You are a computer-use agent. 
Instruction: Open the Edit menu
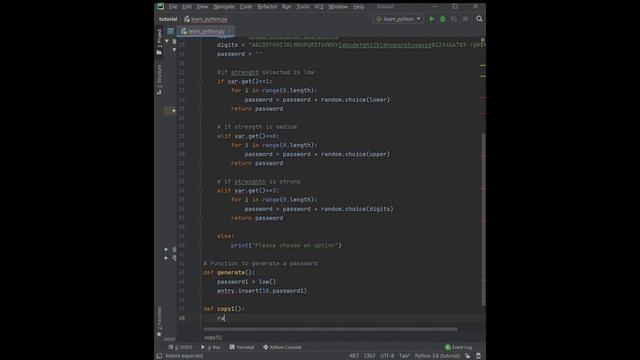[187, 7]
